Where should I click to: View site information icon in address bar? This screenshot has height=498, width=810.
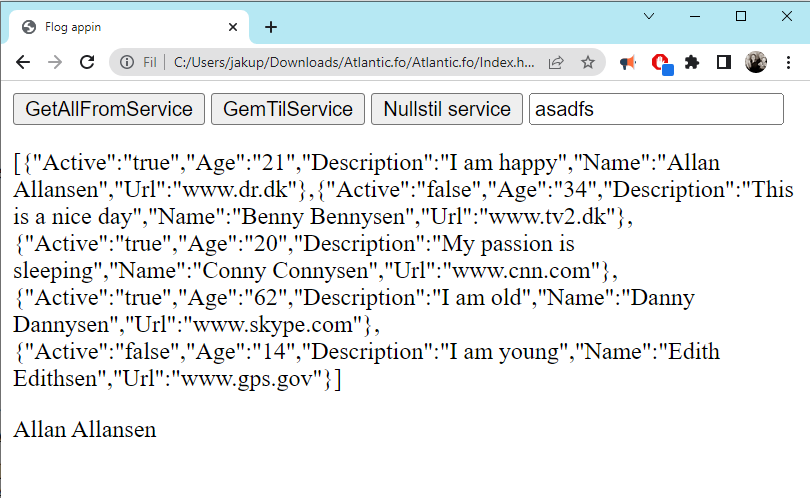point(127,63)
